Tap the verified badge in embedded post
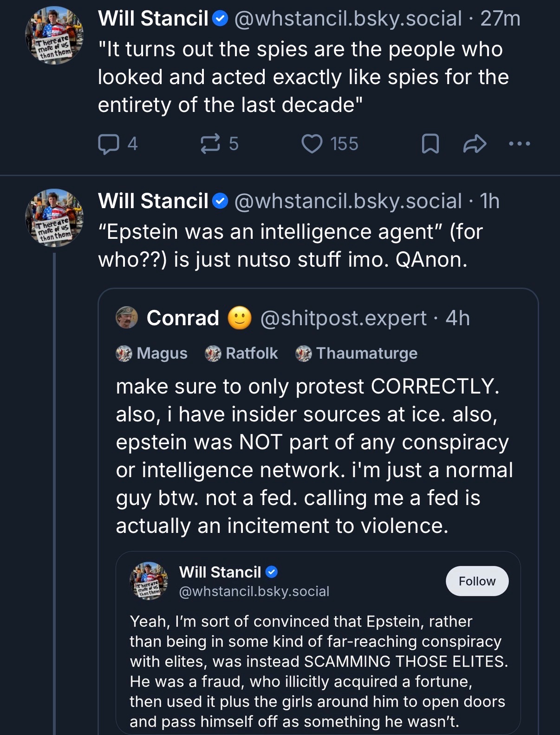 pyautogui.click(x=272, y=572)
